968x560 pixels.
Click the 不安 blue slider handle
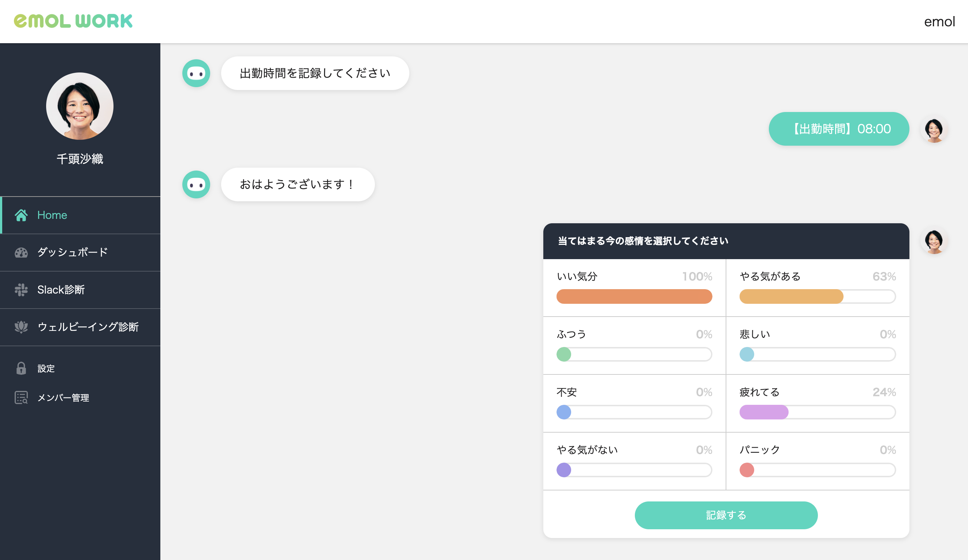click(x=563, y=412)
